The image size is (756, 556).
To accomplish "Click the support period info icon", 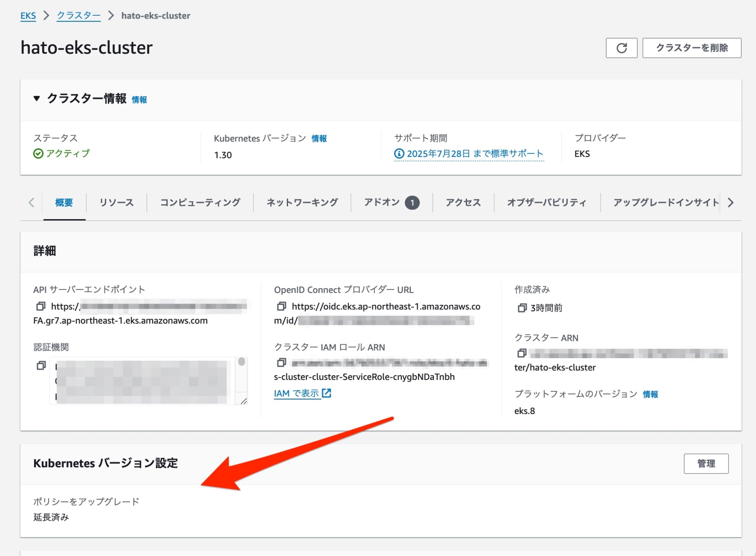I will [x=399, y=154].
